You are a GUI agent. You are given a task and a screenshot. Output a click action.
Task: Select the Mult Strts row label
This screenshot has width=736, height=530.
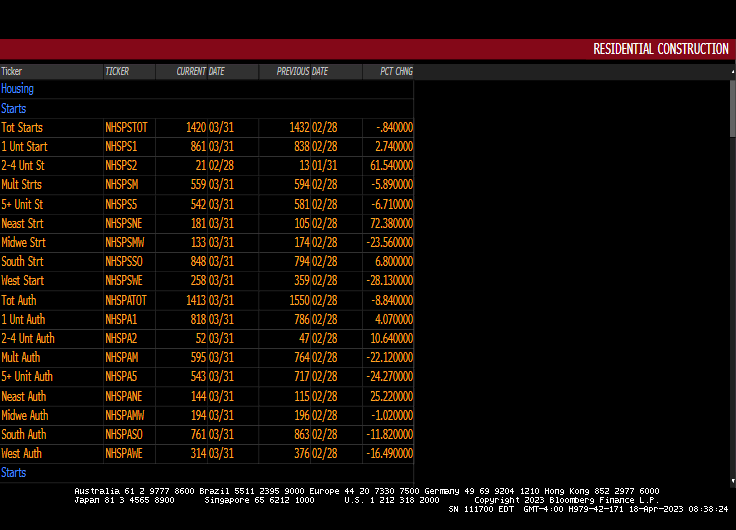coord(21,185)
